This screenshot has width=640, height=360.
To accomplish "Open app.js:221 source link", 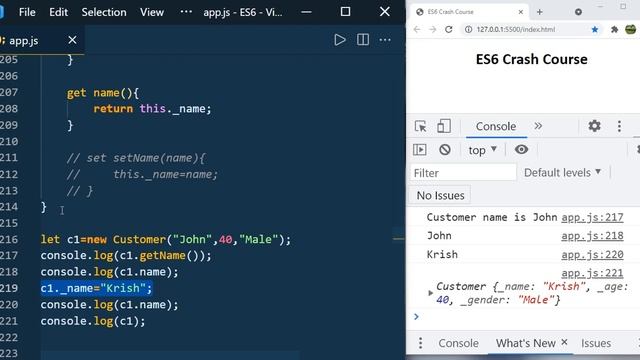I will coord(592,273).
